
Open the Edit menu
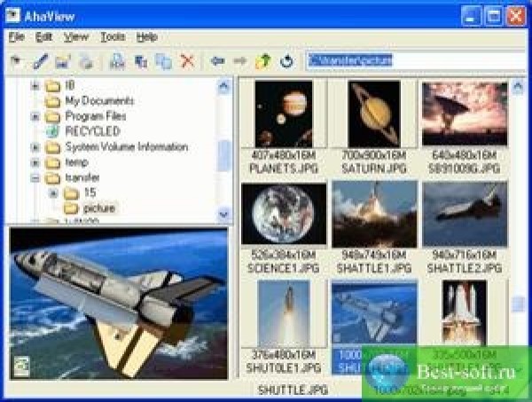(x=43, y=36)
